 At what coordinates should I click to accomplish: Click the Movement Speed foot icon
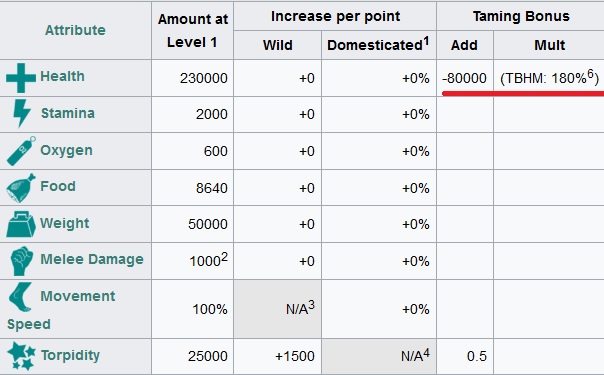20,296
